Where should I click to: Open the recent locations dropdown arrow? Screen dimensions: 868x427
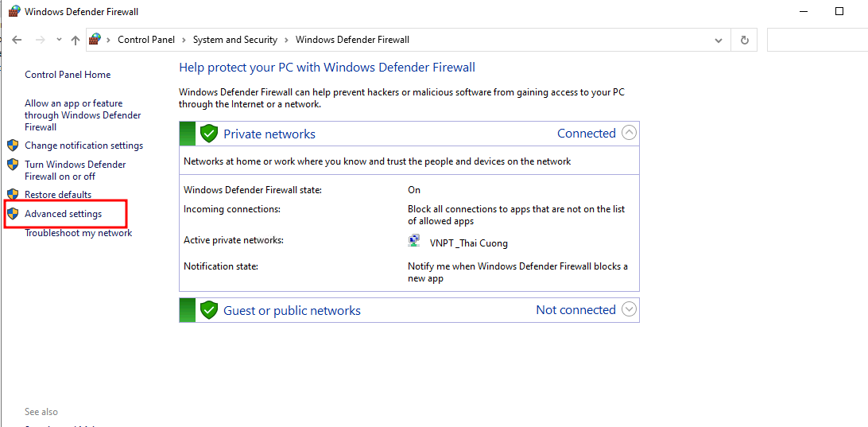point(60,40)
